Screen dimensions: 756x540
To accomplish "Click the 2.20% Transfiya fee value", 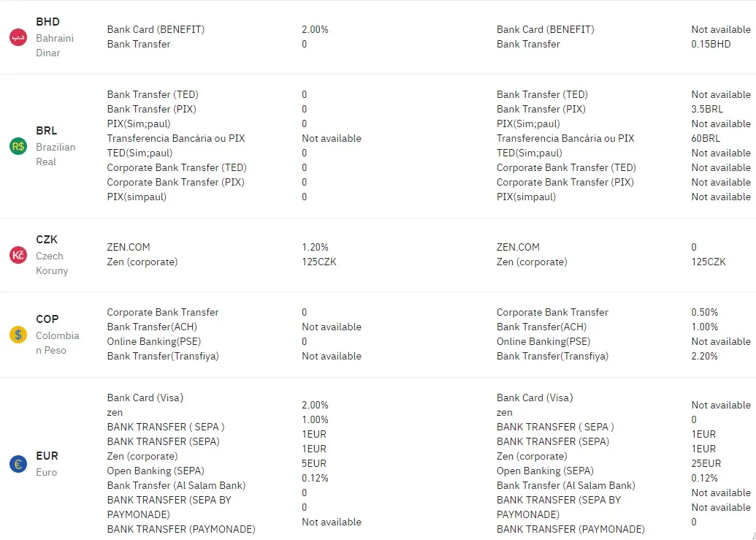I will [704, 356].
